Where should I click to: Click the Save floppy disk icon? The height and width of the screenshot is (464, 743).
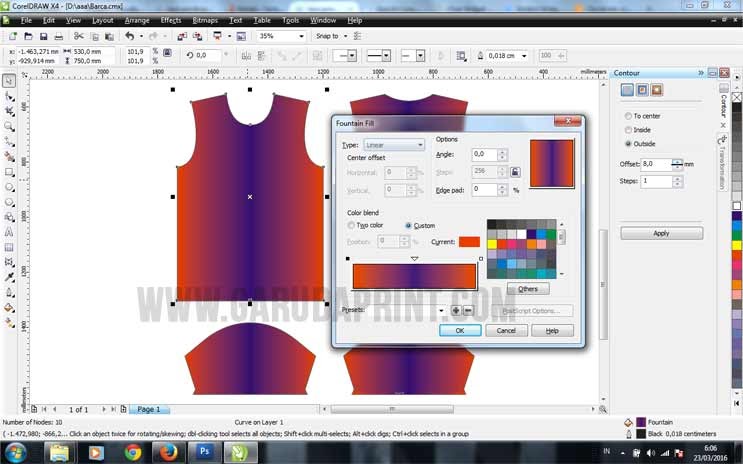[x=44, y=36]
